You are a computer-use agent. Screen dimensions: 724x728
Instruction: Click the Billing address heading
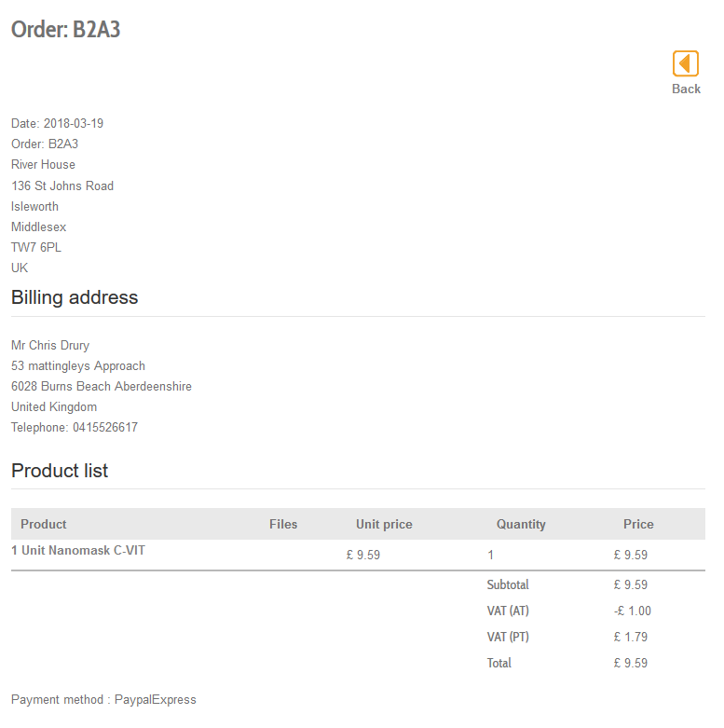coord(75,297)
